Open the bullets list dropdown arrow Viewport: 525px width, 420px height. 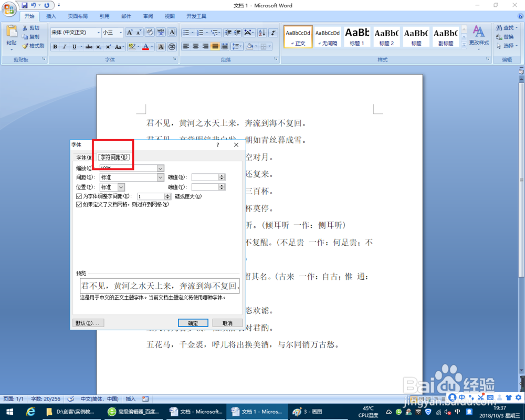[193, 33]
